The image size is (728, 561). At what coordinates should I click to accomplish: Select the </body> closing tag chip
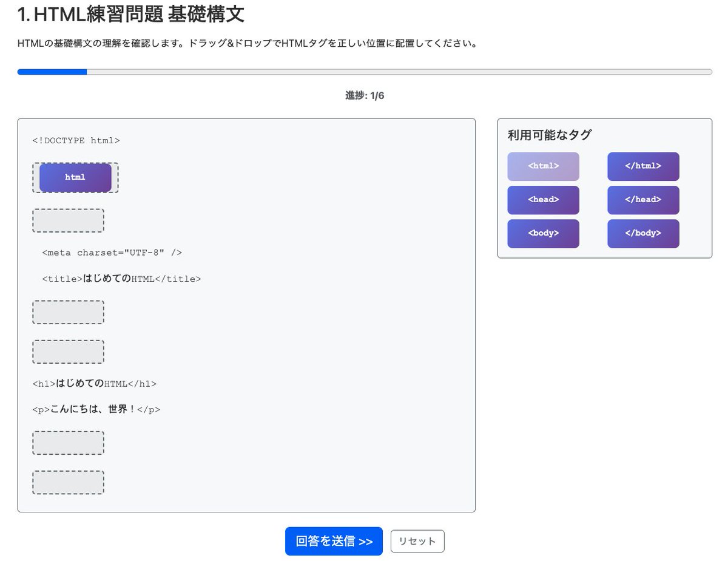tap(643, 234)
